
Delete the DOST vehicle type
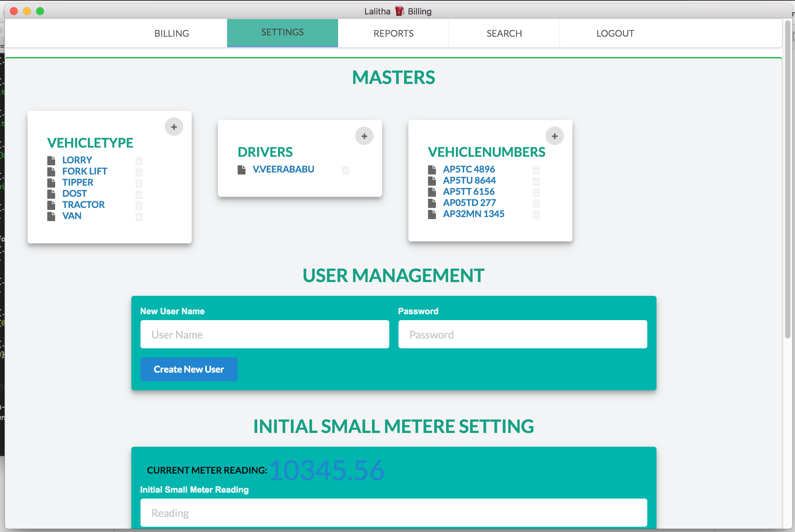139,194
